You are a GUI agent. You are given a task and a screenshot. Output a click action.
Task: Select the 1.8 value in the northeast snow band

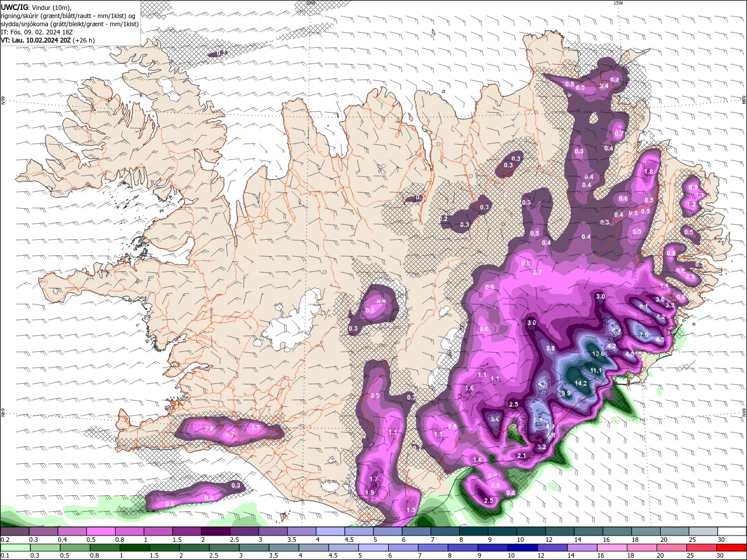point(648,172)
